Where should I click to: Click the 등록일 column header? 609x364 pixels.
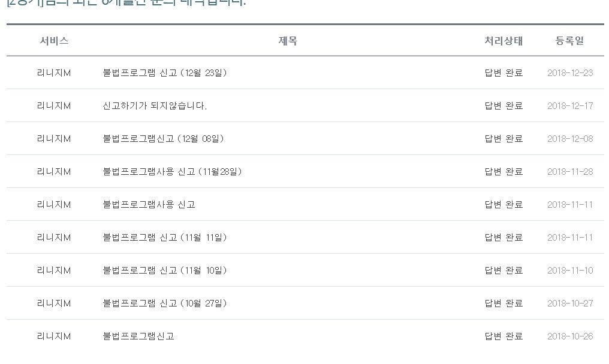[570, 41]
